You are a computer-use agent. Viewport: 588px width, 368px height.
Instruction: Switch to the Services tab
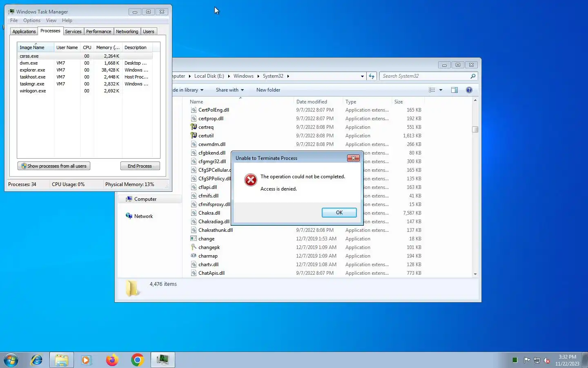click(73, 31)
